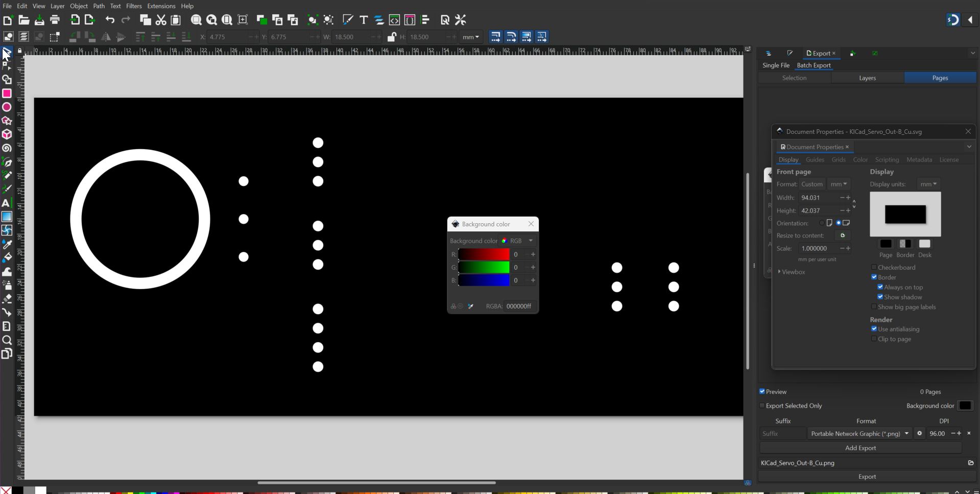Click the page Width input field

point(820,198)
